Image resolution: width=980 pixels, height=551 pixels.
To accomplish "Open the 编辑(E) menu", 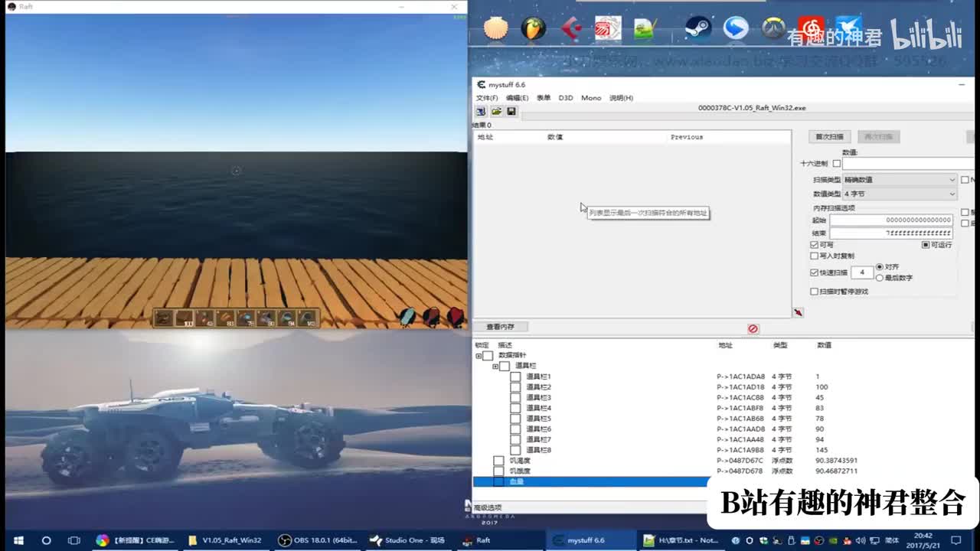I will coord(517,98).
